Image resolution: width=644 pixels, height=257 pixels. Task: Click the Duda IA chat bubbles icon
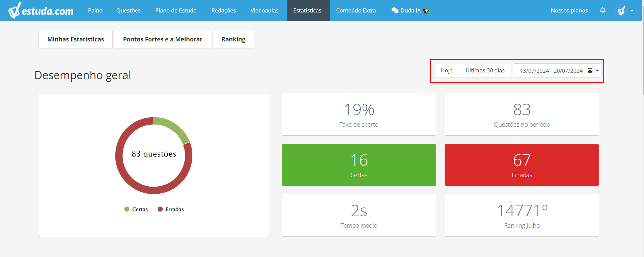pos(395,10)
